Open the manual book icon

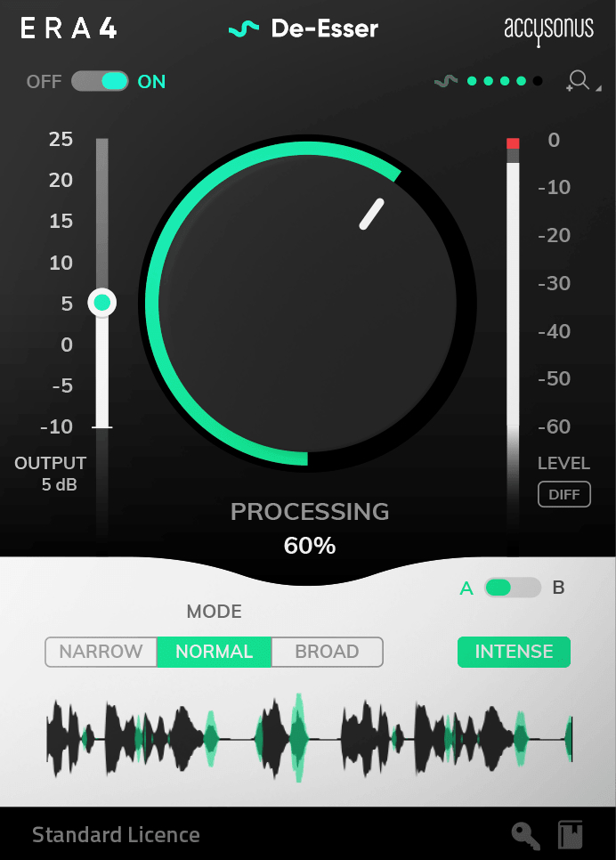click(x=570, y=835)
